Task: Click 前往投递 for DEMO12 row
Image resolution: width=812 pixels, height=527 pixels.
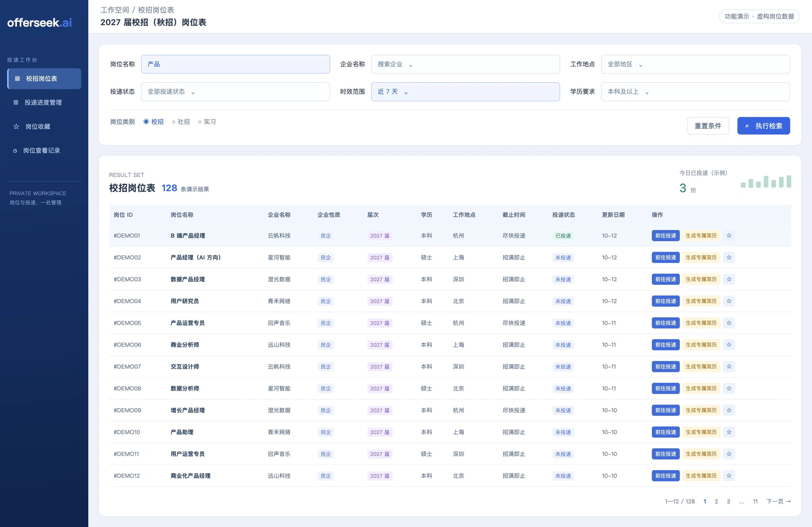Action: [x=665, y=476]
